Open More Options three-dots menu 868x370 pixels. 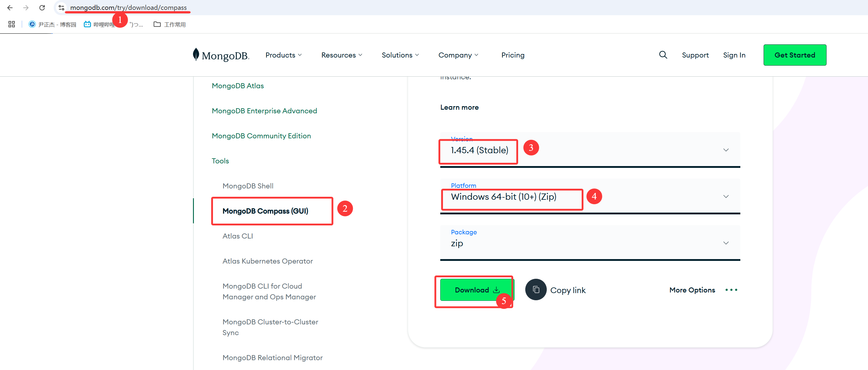(x=731, y=290)
